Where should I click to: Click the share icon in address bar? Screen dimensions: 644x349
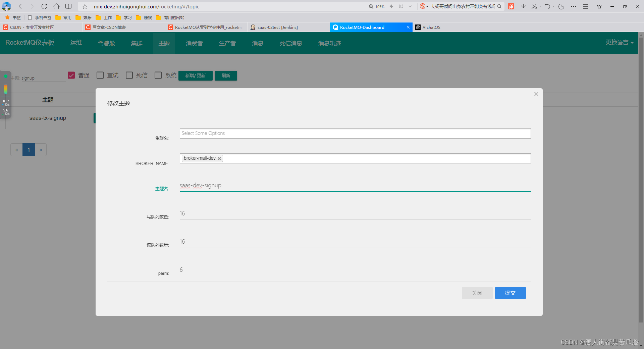point(401,6)
